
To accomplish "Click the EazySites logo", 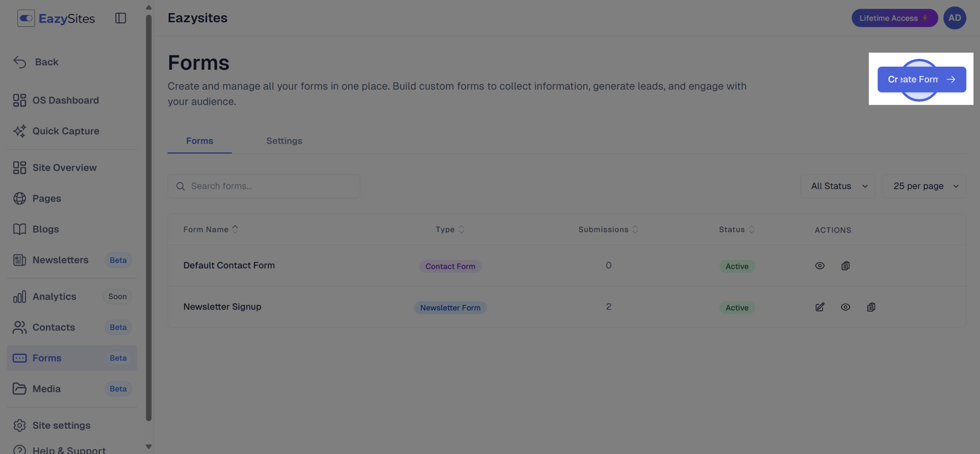I will 56,18.
